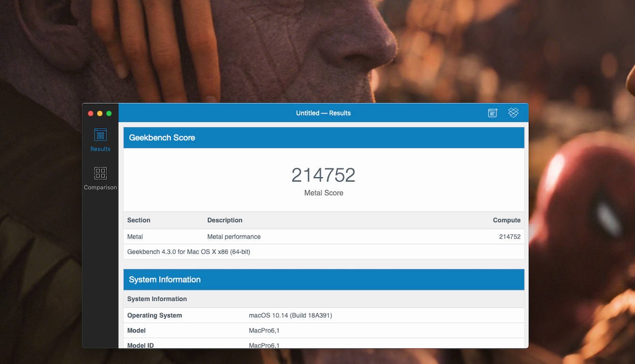Click the Compute column header
This screenshot has width=635, height=364.
point(507,220)
